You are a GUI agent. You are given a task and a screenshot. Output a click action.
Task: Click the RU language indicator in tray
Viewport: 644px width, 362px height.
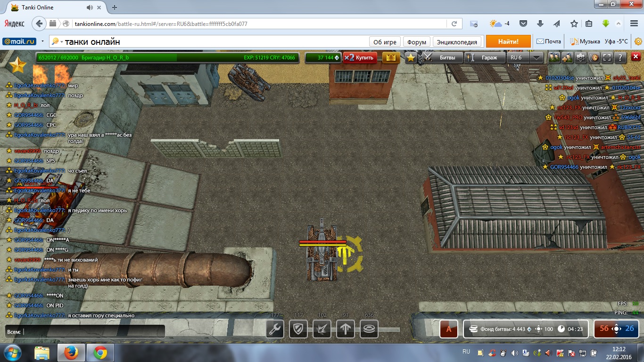click(x=466, y=352)
